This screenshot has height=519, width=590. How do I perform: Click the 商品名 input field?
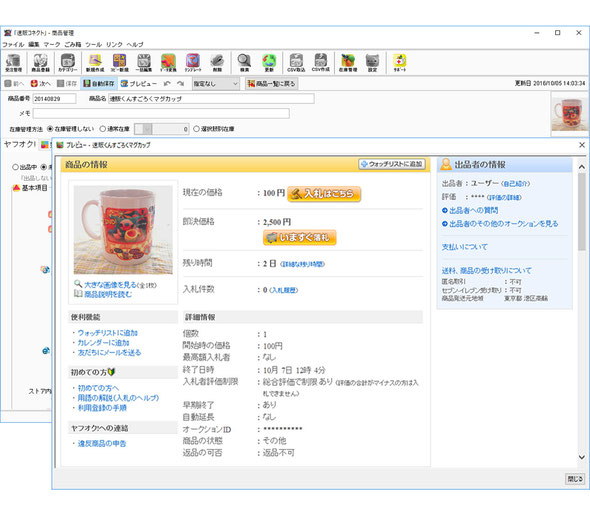[211, 99]
